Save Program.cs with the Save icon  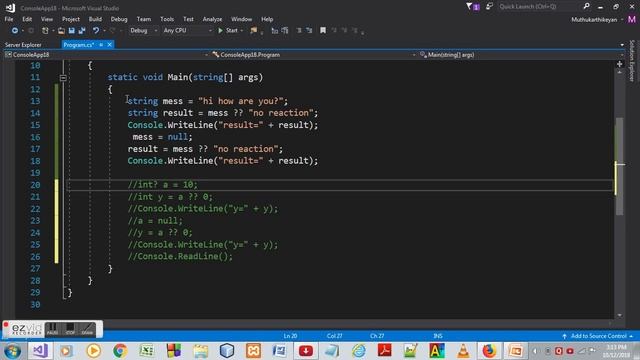(x=71, y=31)
